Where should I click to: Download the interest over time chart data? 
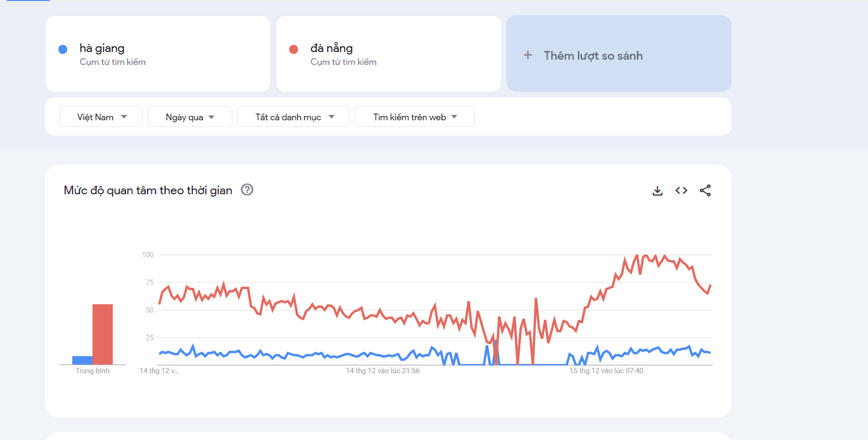pos(657,191)
